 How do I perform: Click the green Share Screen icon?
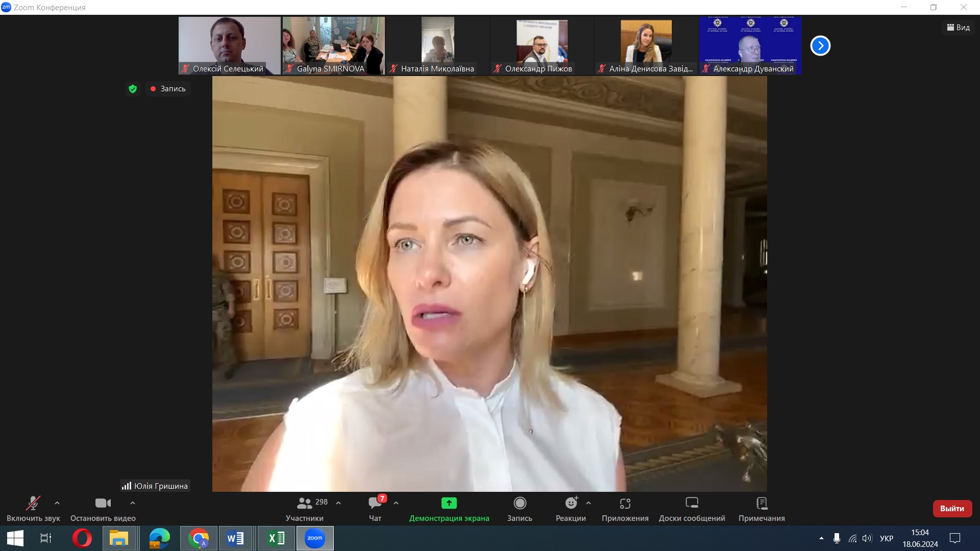449,504
